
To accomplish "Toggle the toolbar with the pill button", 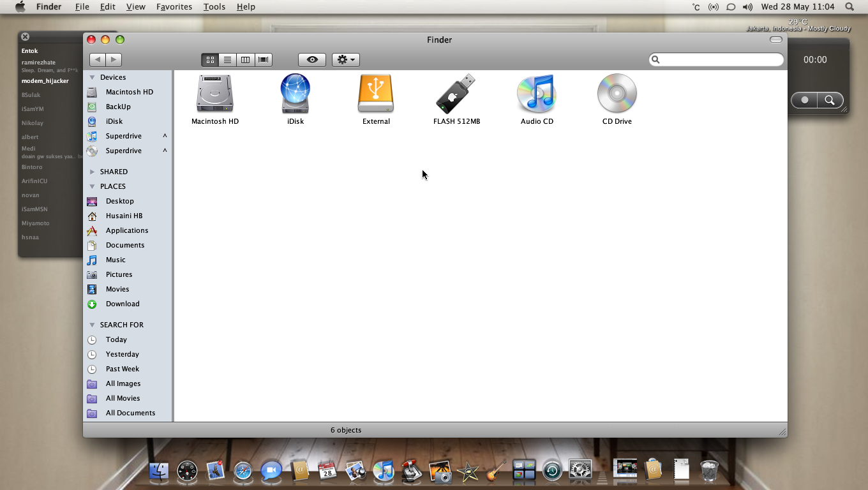I will point(776,40).
